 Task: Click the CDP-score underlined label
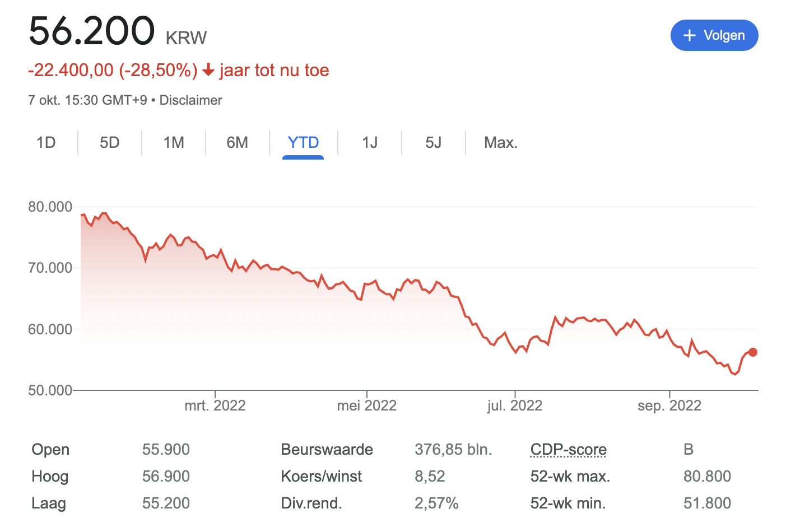[x=568, y=450]
